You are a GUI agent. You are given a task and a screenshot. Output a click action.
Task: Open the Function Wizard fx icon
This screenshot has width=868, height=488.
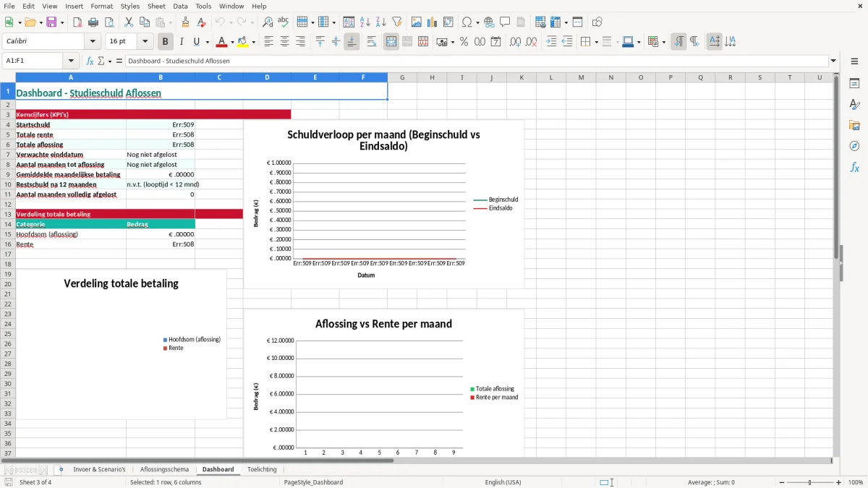pyautogui.click(x=90, y=61)
